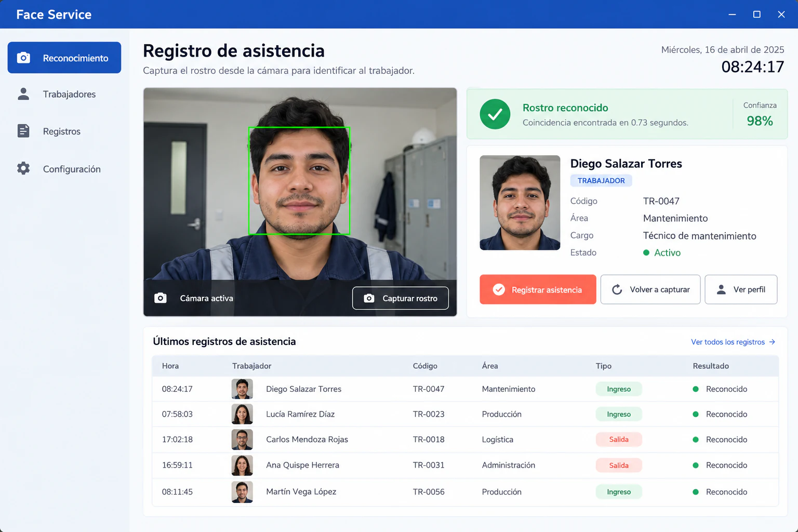798x532 pixels.
Task: Click Reconocido result for Martín Vega López
Action: pos(726,492)
